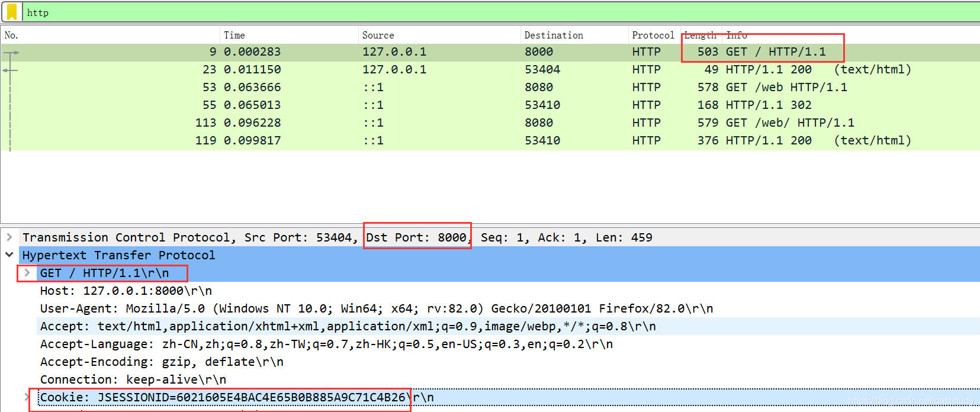
Task: Select the Accept-Encoding header line
Action: click(162, 362)
